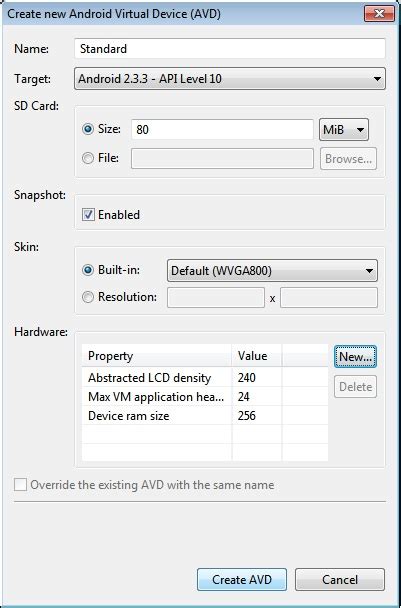This screenshot has width=401, height=608.
Task: Close the Create new AVD dialog
Action: point(379,14)
